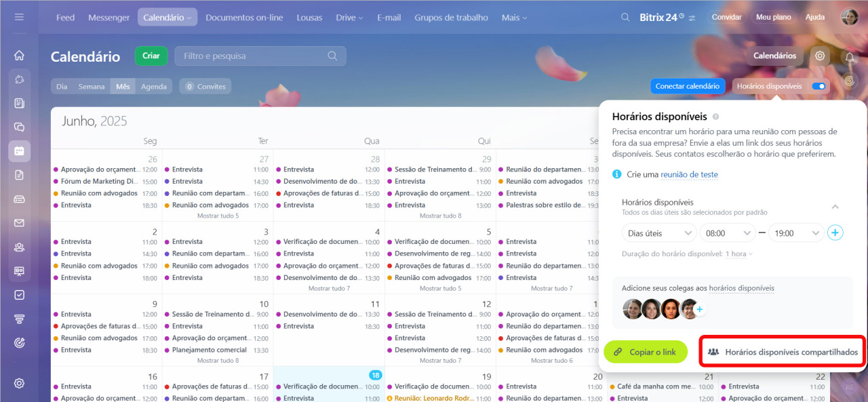Change slot duration via 1 hora dropdown

click(738, 254)
